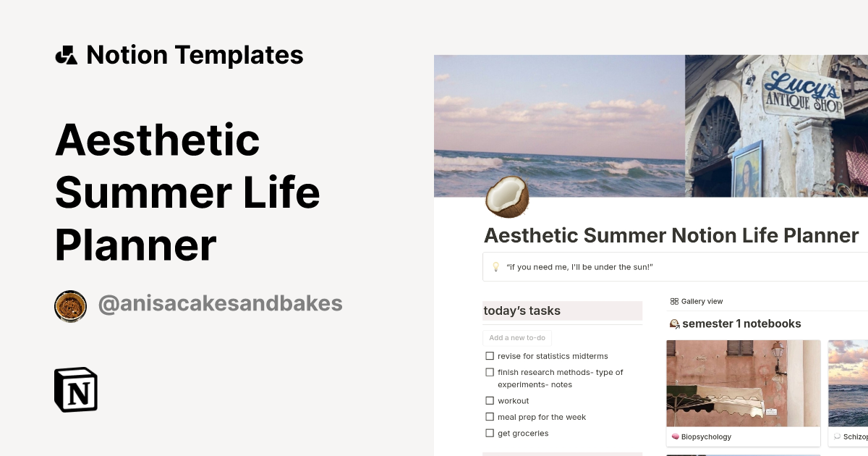Select the Gallery view tab
868x456 pixels.
click(697, 301)
